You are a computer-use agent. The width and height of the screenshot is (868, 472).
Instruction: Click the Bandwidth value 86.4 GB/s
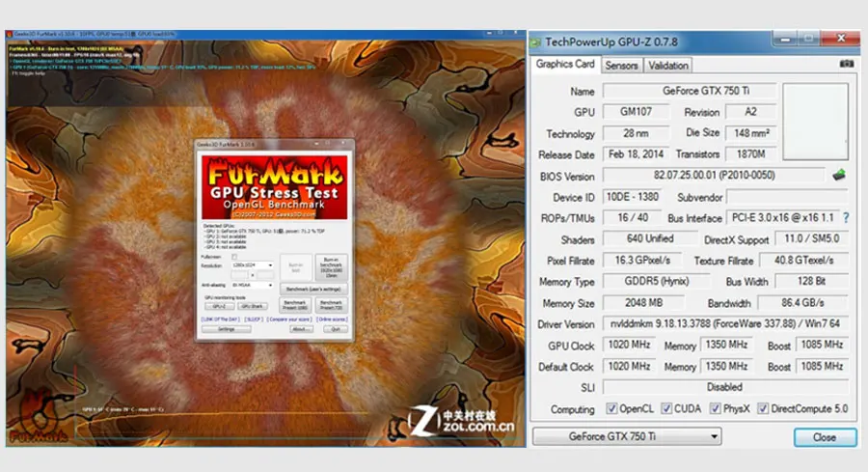pos(802,303)
